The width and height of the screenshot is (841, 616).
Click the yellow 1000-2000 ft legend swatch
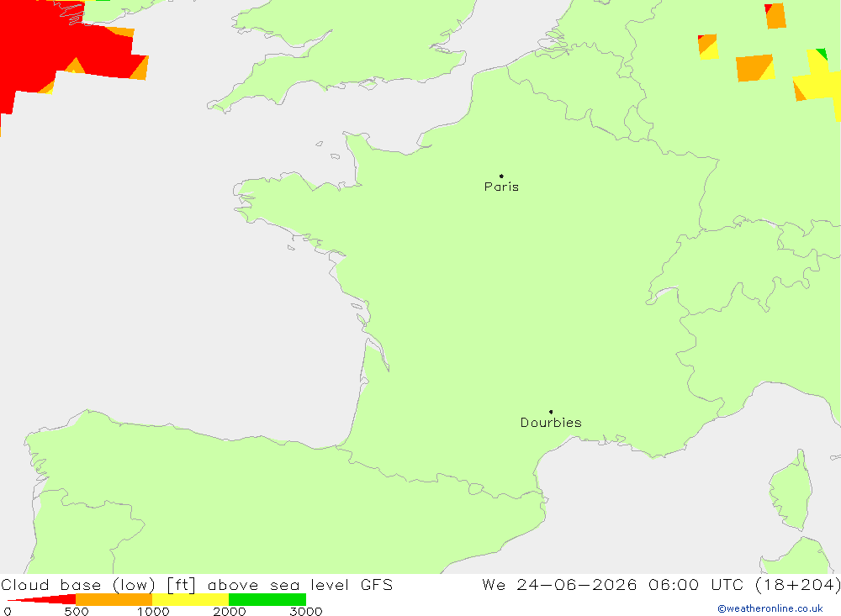pos(190,599)
